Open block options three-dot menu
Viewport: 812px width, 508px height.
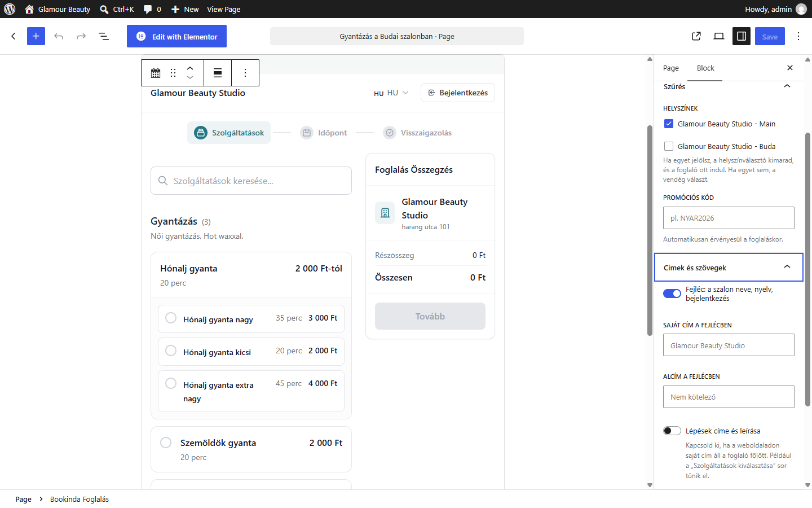click(245, 73)
